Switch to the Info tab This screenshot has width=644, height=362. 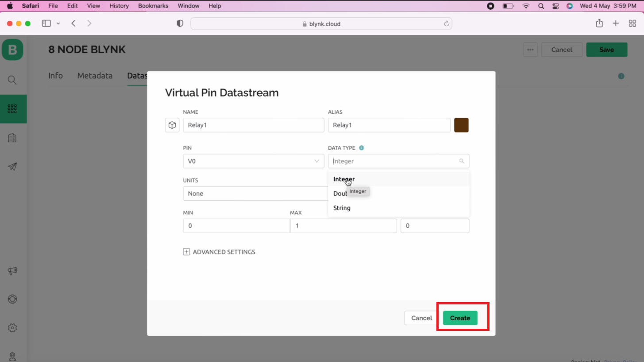click(x=55, y=76)
